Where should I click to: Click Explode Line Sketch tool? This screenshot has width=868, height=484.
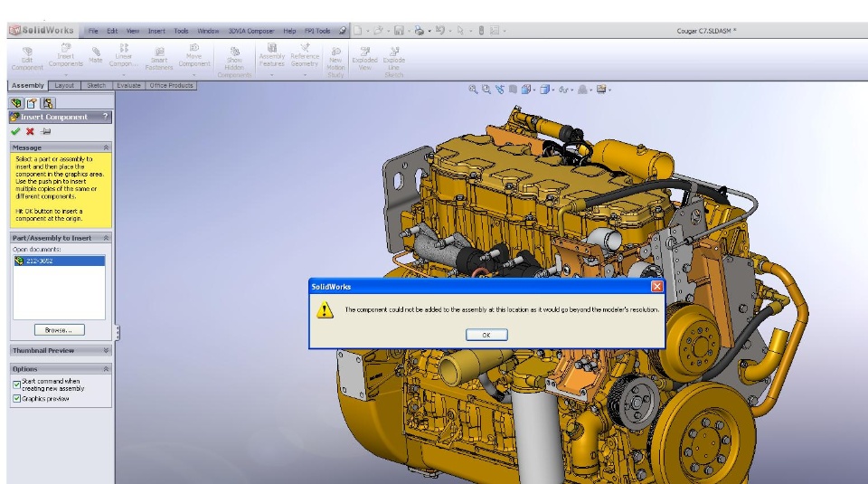coord(393,62)
